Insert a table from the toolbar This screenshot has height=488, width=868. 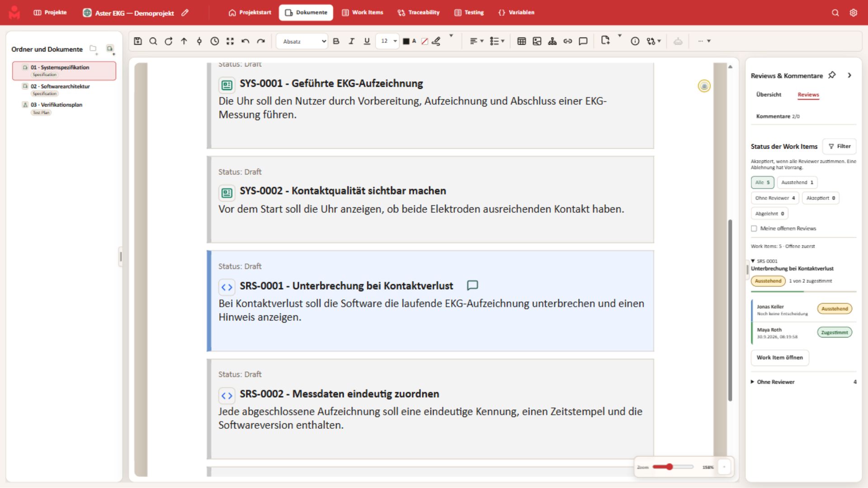[x=521, y=41]
